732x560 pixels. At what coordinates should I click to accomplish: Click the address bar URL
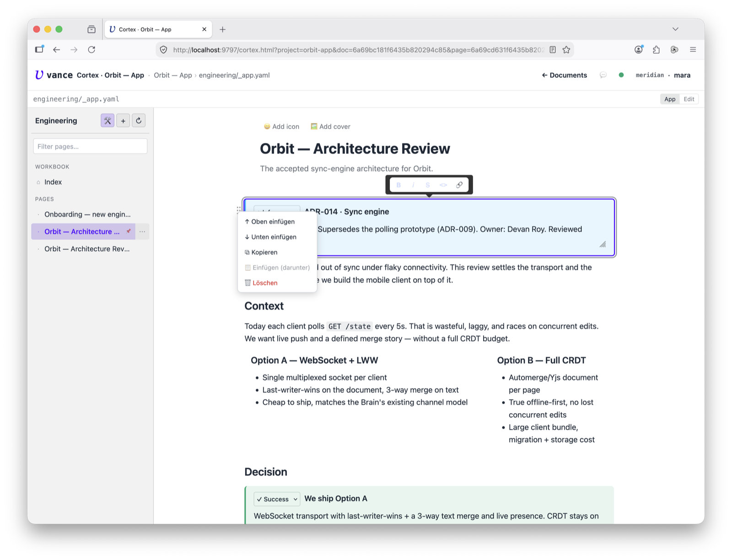(x=358, y=50)
